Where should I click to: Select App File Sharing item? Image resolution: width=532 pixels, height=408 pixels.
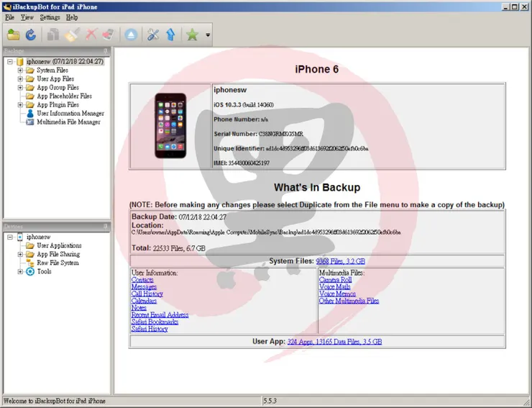click(x=58, y=255)
